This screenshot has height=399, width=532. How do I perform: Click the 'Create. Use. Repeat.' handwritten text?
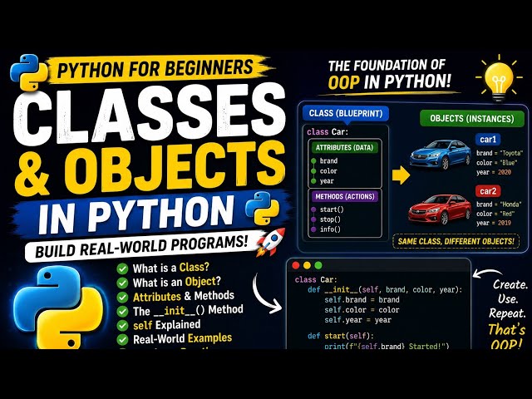[x=508, y=298]
